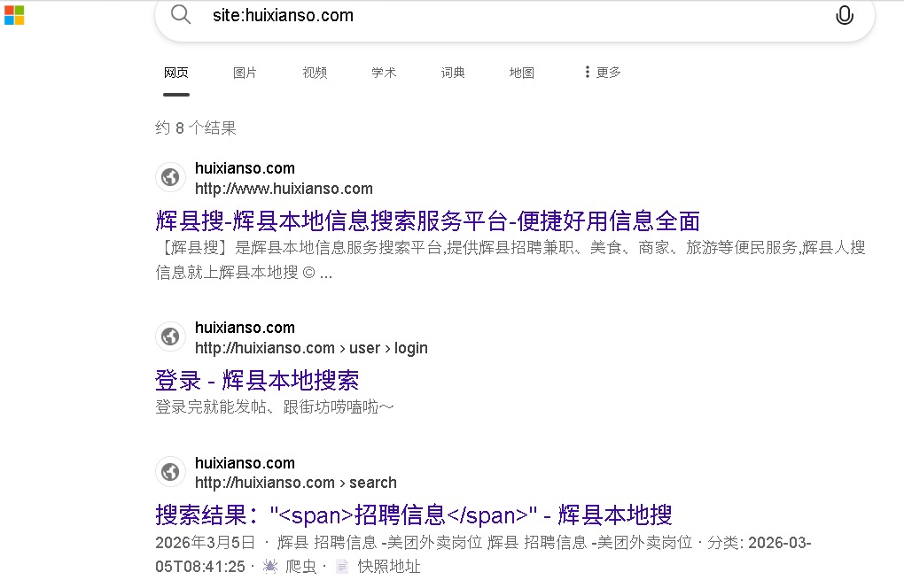Click the globe favicon beside the first result

[170, 177]
